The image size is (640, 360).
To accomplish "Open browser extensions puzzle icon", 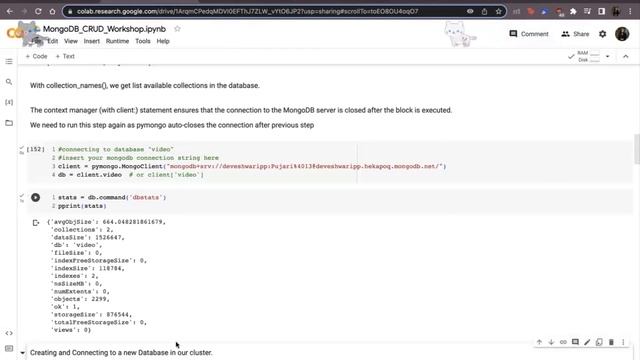I will [x=573, y=11].
